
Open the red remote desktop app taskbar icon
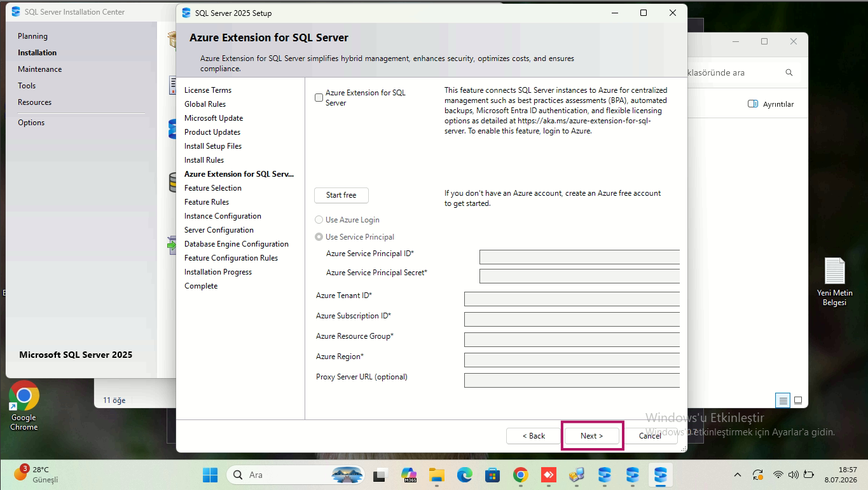(x=549, y=475)
